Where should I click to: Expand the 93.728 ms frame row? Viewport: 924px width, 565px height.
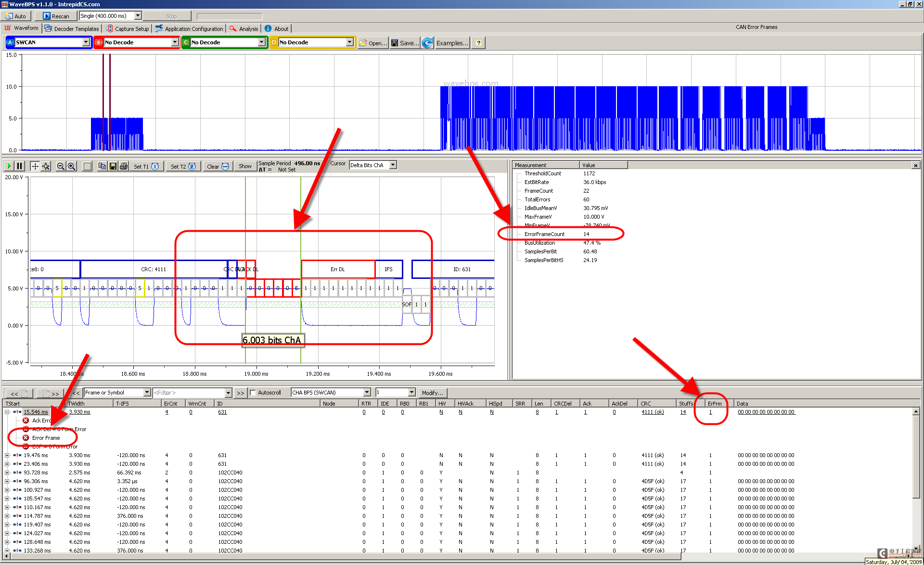pos(7,473)
